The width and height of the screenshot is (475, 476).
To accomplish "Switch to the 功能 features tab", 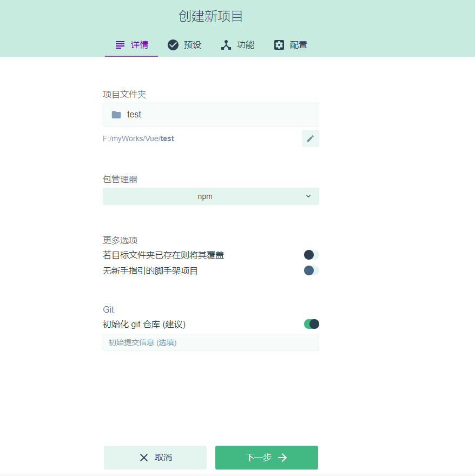I will (x=237, y=45).
